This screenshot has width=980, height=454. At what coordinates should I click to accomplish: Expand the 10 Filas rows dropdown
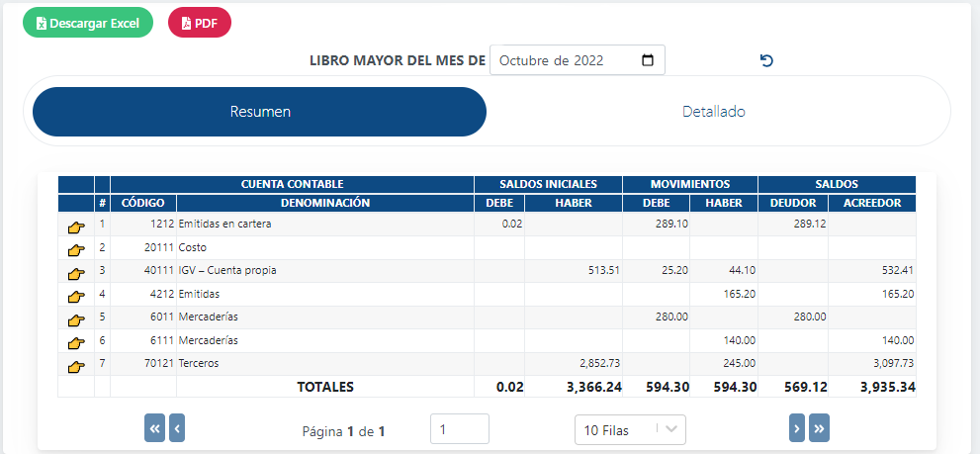click(630, 429)
